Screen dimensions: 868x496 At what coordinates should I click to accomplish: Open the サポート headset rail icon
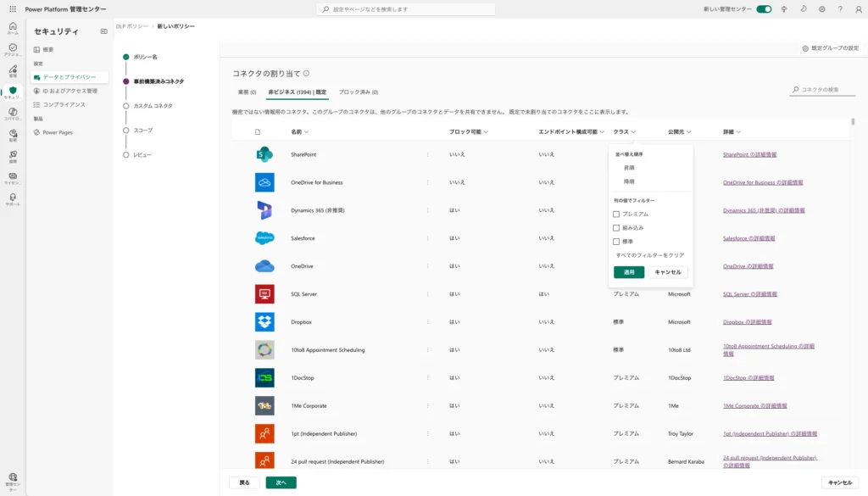[x=13, y=199]
